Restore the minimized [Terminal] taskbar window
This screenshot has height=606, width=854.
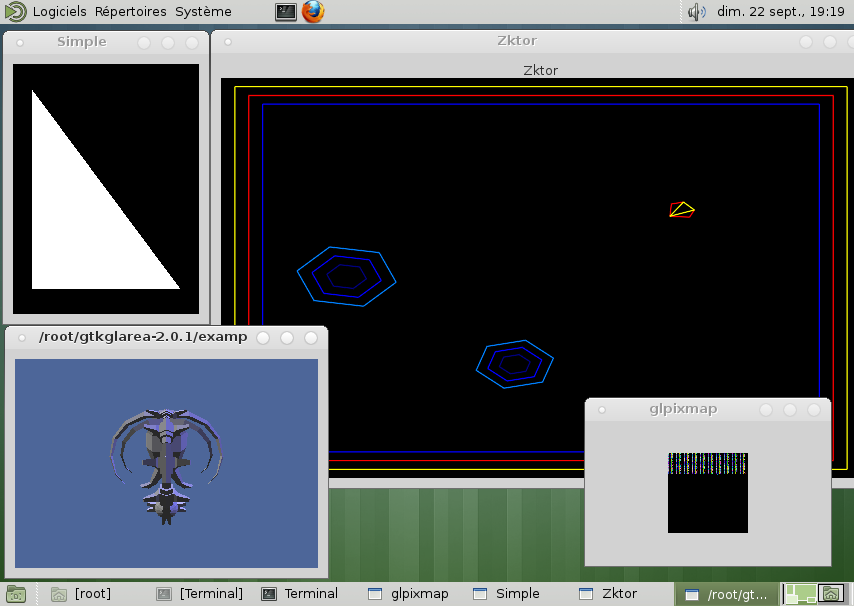click(x=200, y=594)
